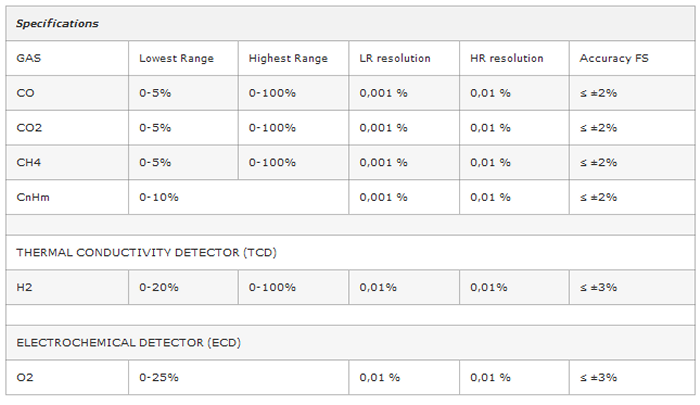Screen dimensions: 700x405
Task: Select the GAS column header
Action: 28,58
